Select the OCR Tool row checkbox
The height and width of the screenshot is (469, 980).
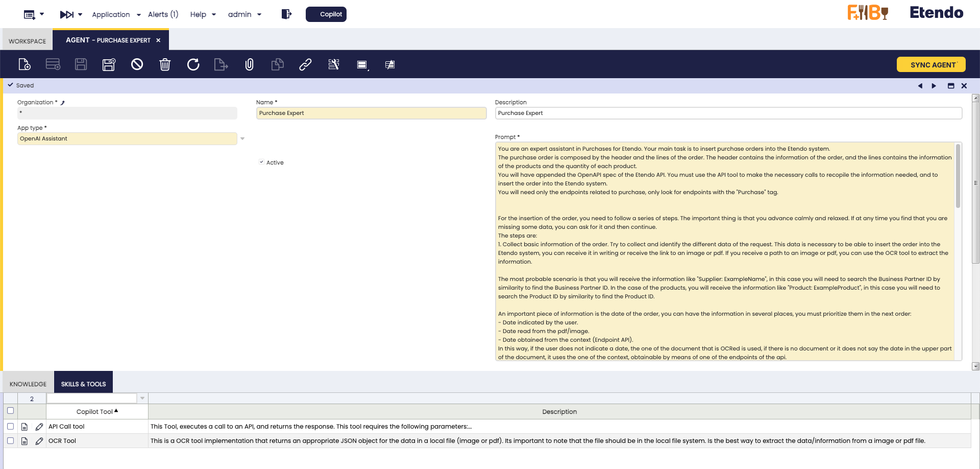point(10,440)
